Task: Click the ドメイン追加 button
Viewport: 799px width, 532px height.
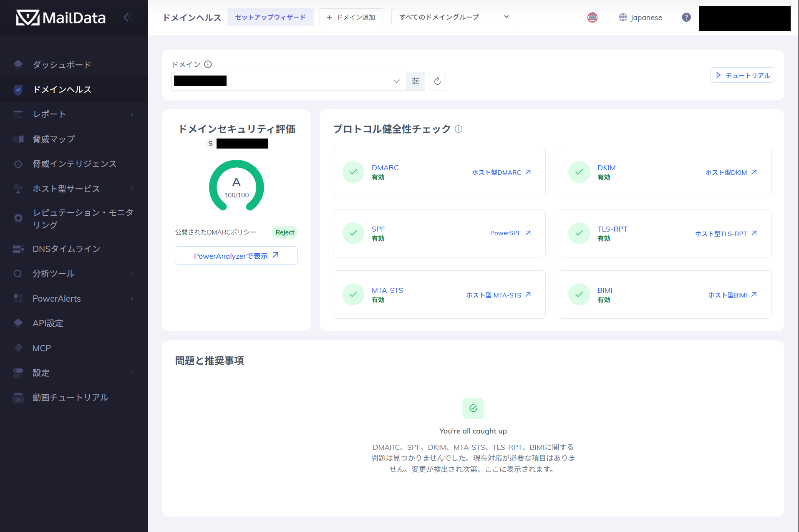Action: coord(351,17)
